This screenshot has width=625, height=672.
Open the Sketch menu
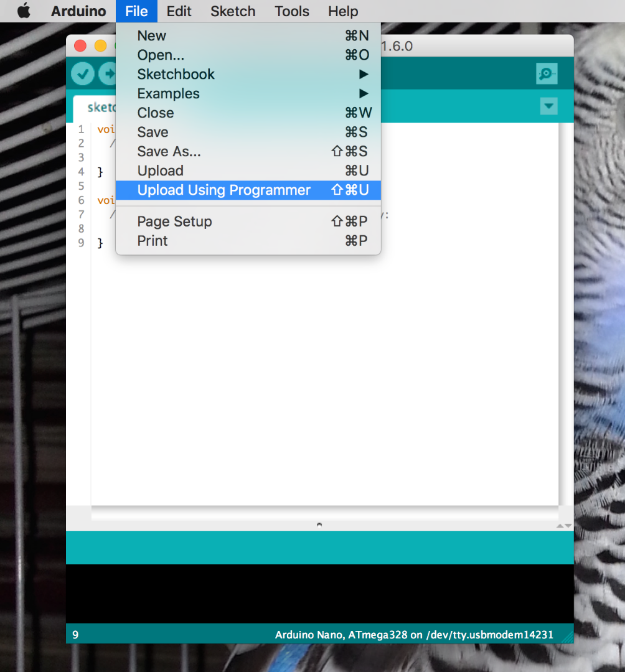[x=232, y=11]
